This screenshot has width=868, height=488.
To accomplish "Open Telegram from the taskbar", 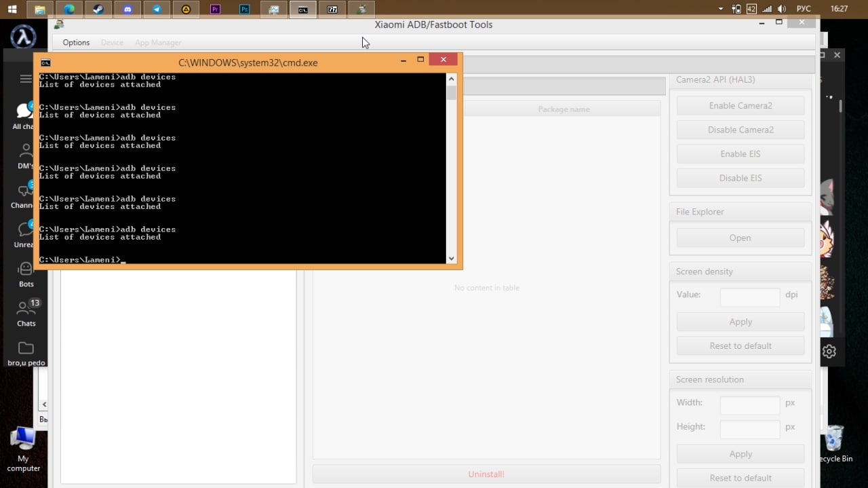I will [157, 10].
